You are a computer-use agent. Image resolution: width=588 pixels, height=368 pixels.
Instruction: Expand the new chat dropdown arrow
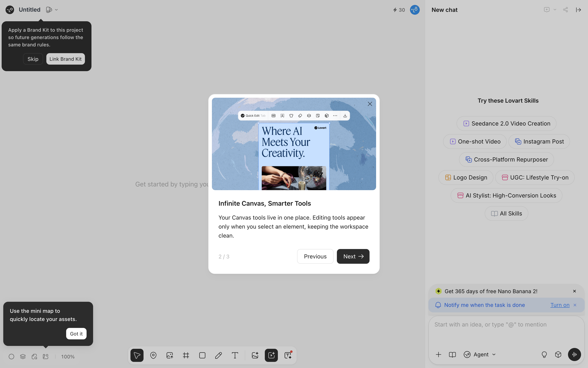click(555, 10)
